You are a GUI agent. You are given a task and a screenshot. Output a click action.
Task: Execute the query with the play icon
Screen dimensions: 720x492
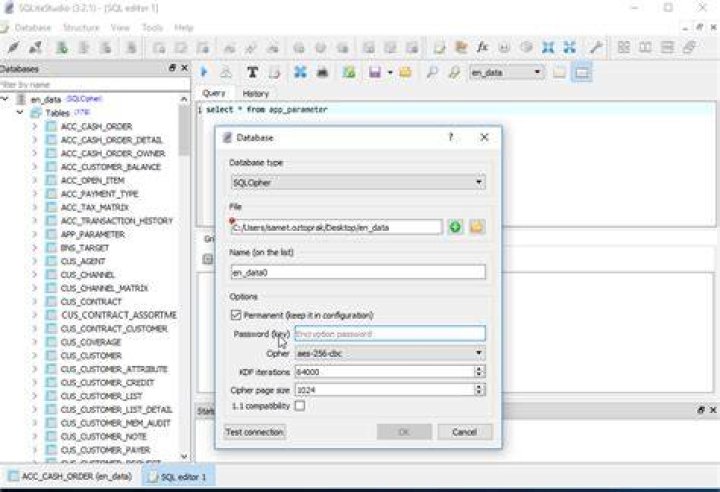(x=204, y=72)
